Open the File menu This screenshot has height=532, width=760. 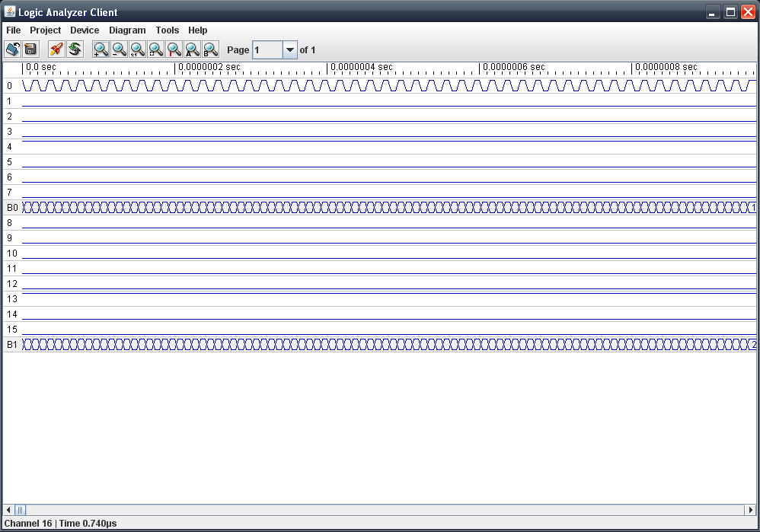(x=14, y=30)
